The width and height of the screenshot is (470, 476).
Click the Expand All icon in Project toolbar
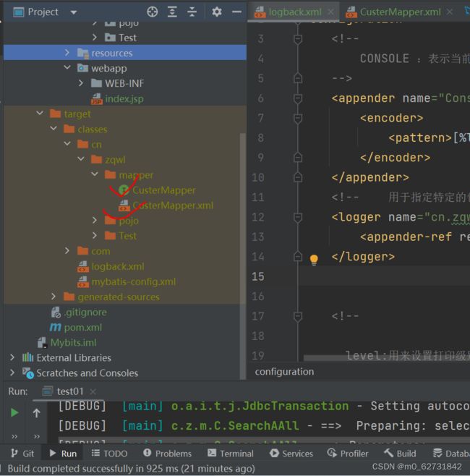(172, 12)
